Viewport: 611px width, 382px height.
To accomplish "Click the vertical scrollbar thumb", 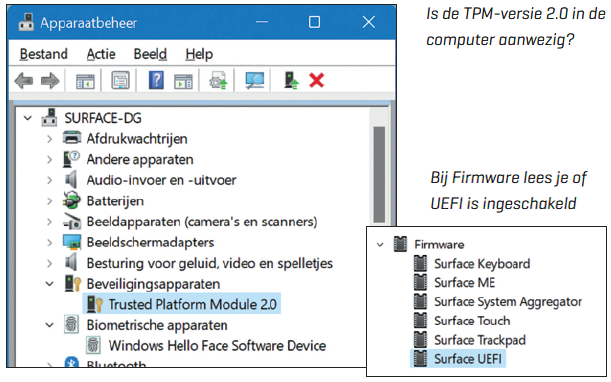I will point(379,174).
